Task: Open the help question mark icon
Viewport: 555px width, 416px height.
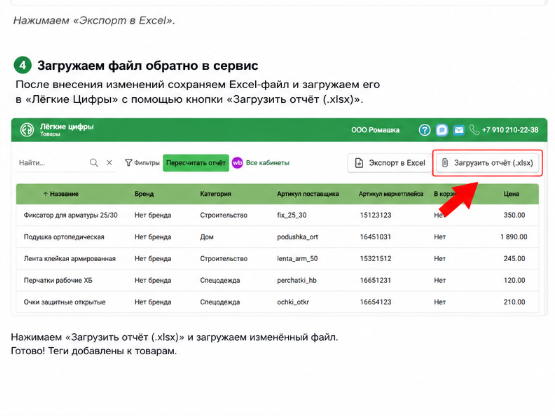Action: coord(424,130)
